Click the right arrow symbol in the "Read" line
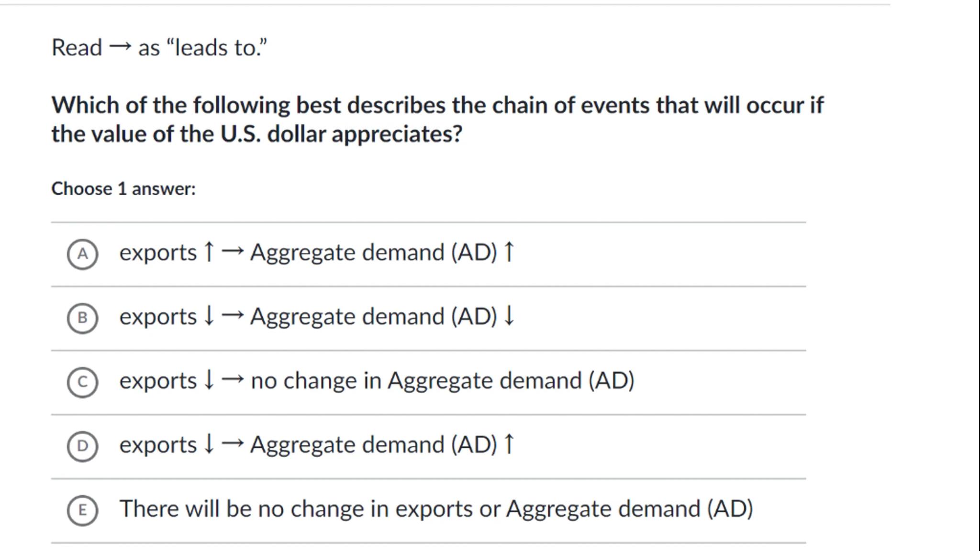The height and width of the screenshot is (551, 980). pos(120,47)
